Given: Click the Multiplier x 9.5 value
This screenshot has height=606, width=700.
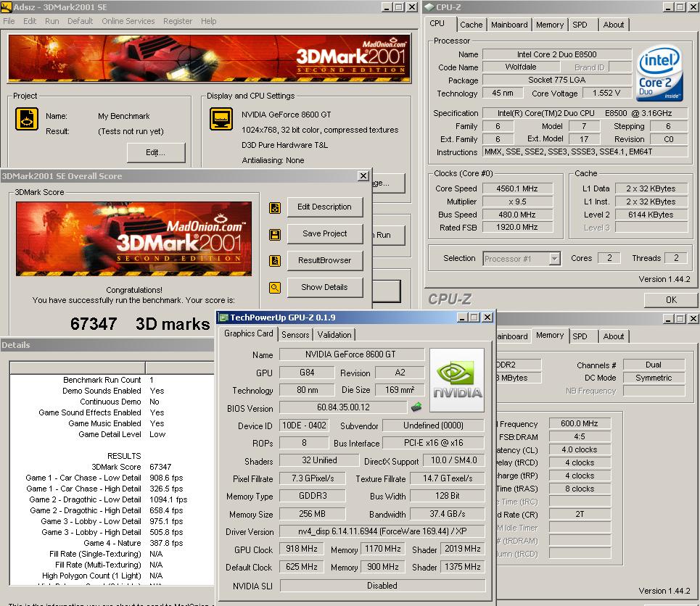Looking at the screenshot, I should point(517,202).
